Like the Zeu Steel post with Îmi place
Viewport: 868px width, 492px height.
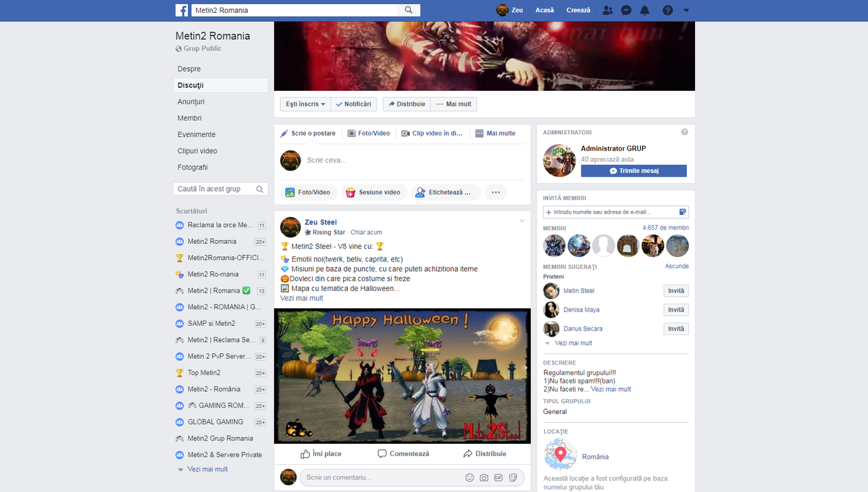click(321, 453)
